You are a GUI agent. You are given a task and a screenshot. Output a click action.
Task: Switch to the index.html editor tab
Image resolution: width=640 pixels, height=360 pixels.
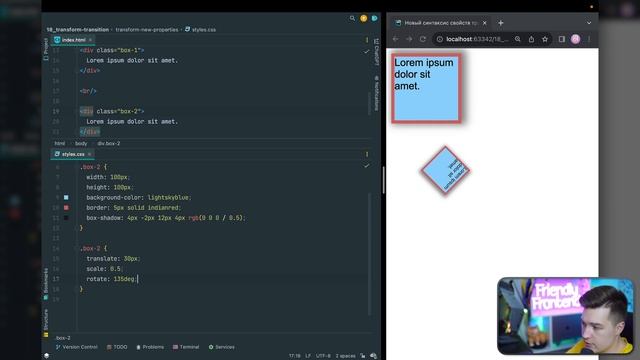click(x=73, y=40)
